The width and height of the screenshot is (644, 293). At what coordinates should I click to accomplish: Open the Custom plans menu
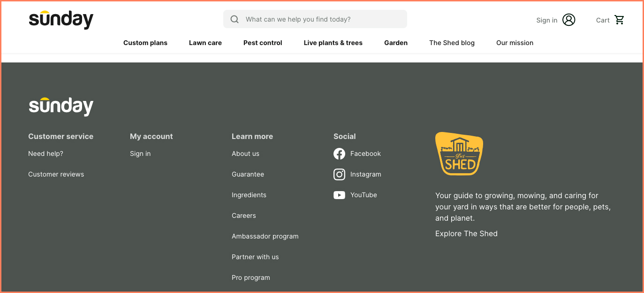[x=145, y=43]
